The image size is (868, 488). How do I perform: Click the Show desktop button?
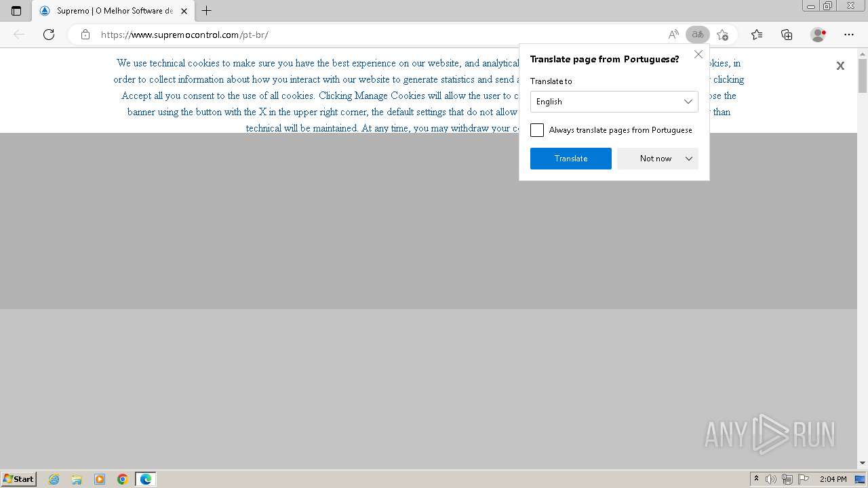click(861, 479)
